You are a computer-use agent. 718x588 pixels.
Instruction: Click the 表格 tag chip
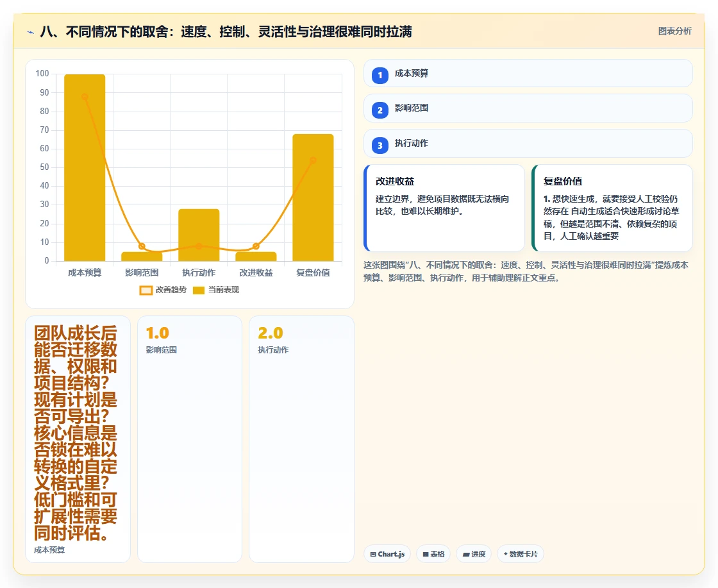(x=433, y=554)
